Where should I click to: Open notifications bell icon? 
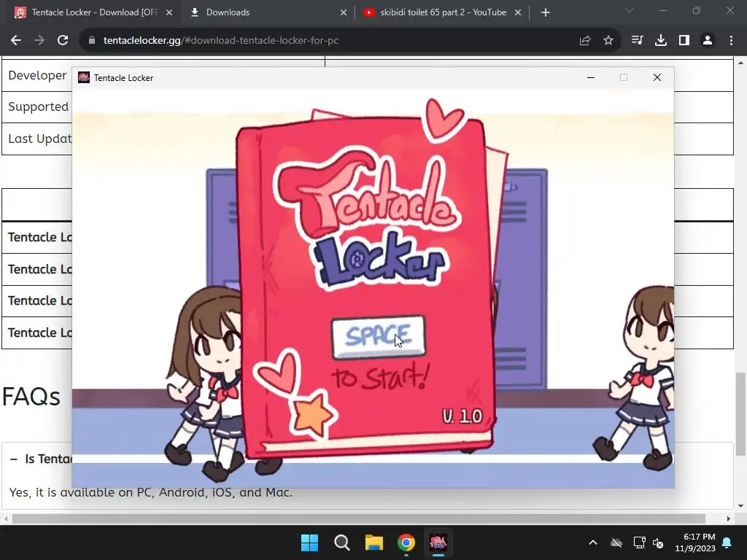(727, 542)
